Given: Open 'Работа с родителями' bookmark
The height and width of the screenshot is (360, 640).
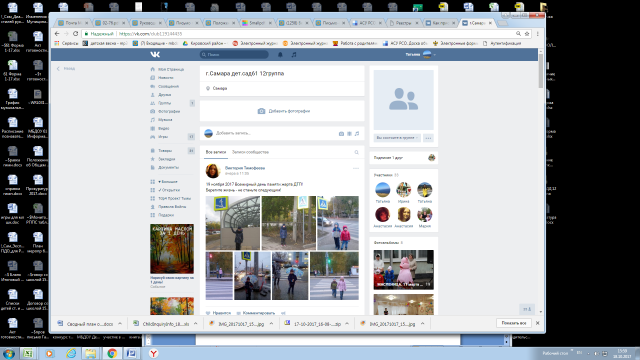Looking at the screenshot, I should pos(355,43).
